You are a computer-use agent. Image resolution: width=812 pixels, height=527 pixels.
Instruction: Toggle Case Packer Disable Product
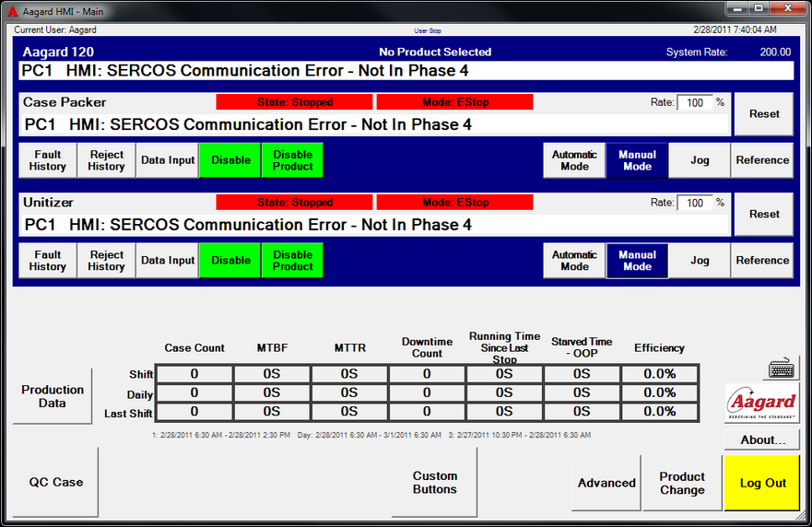click(292, 160)
